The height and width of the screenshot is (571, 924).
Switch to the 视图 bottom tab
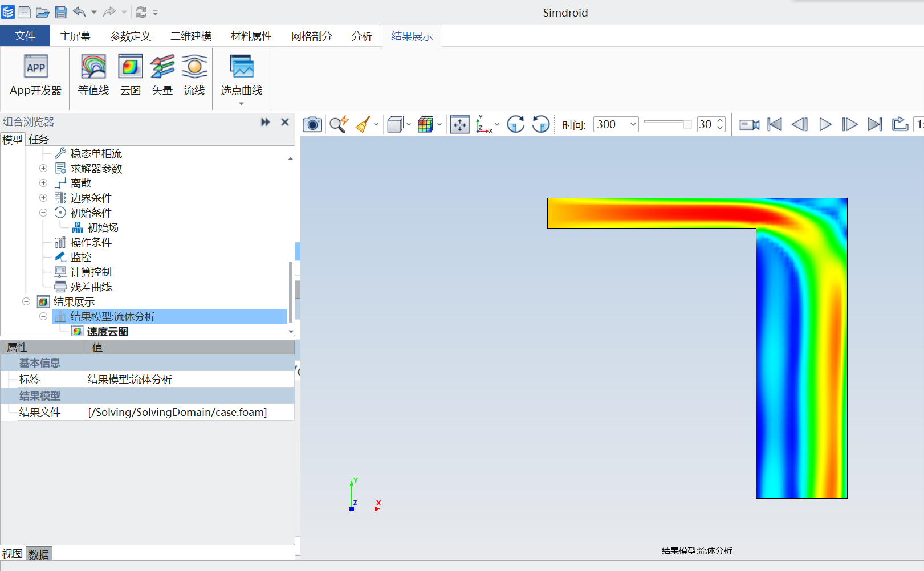coord(13,554)
